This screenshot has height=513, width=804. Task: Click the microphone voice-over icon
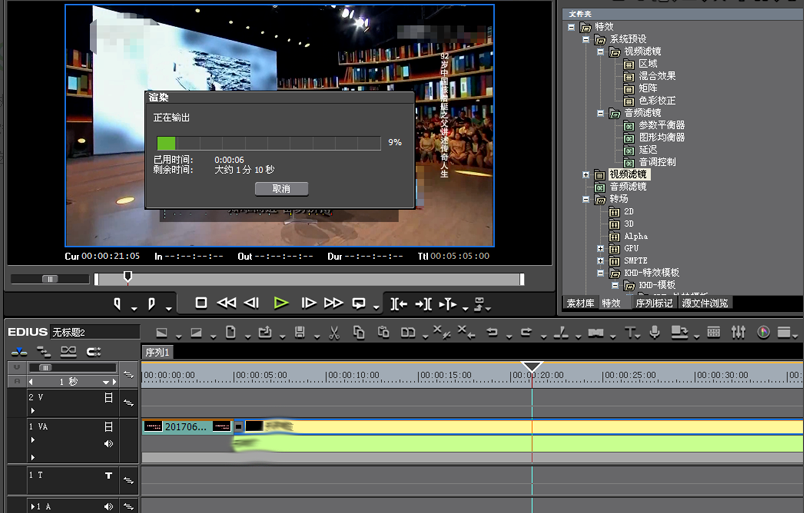654,332
